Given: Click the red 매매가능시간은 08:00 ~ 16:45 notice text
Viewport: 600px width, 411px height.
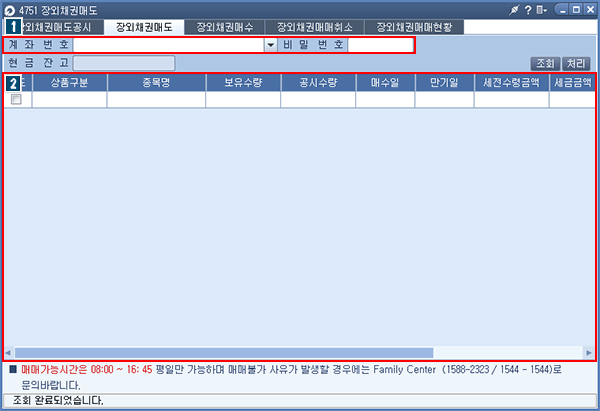Looking at the screenshot, I should click(x=87, y=370).
